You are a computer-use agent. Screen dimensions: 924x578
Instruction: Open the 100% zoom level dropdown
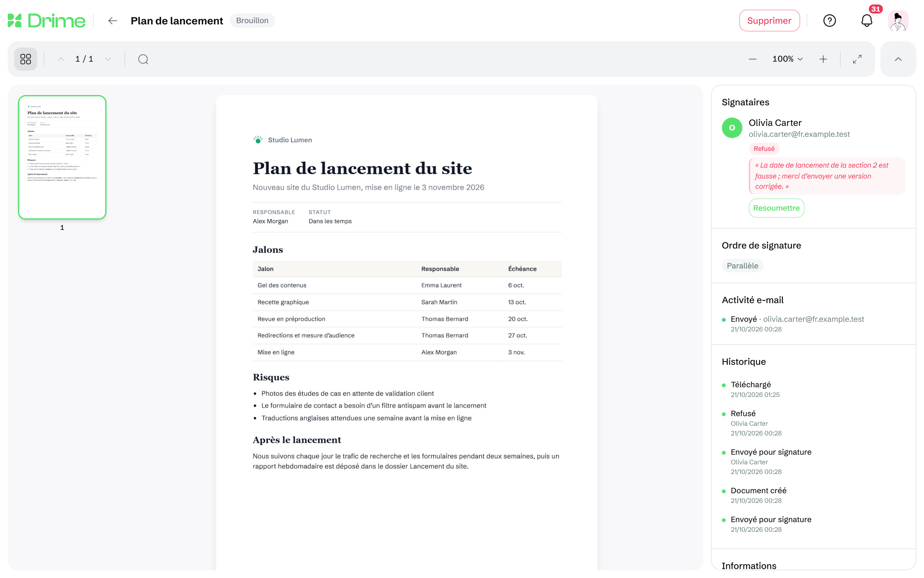tap(787, 59)
